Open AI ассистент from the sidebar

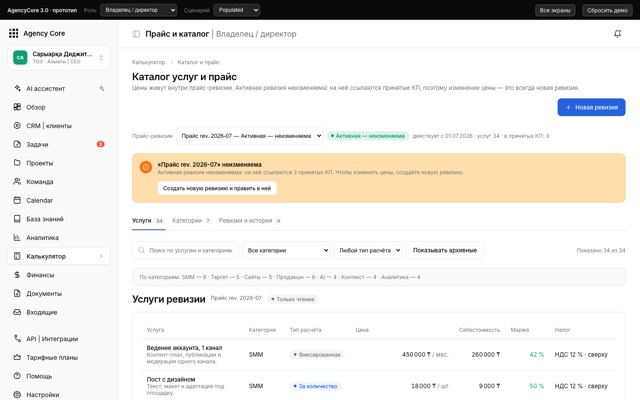(58, 89)
